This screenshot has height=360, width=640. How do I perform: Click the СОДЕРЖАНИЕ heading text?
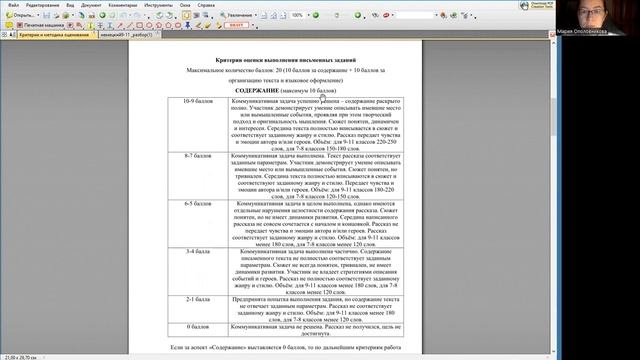[257, 91]
